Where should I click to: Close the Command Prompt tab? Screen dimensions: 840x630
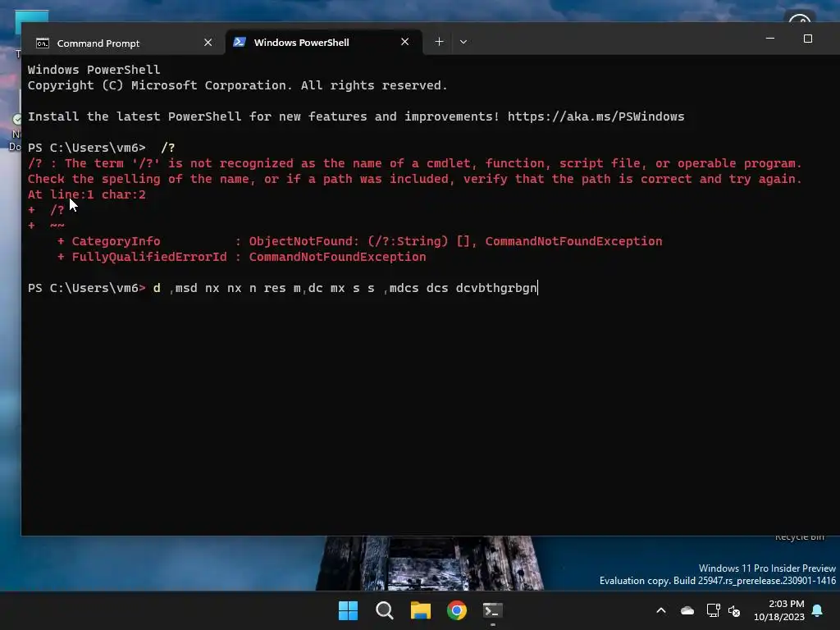pyautogui.click(x=208, y=43)
